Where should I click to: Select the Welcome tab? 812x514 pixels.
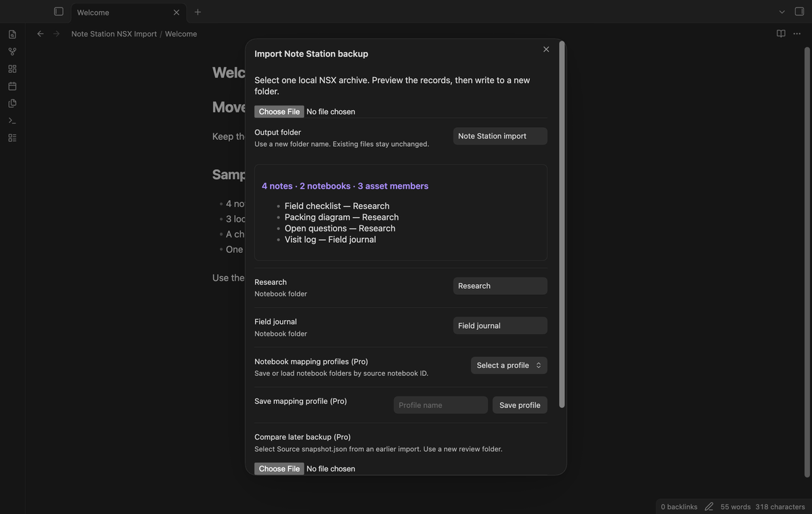pyautogui.click(x=129, y=12)
